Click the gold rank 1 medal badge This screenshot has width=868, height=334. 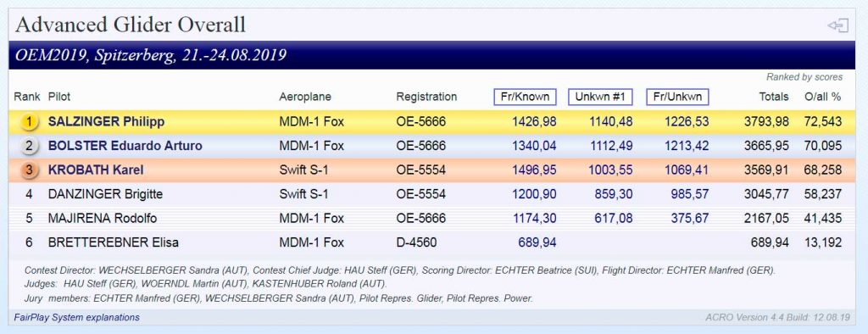click(30, 122)
